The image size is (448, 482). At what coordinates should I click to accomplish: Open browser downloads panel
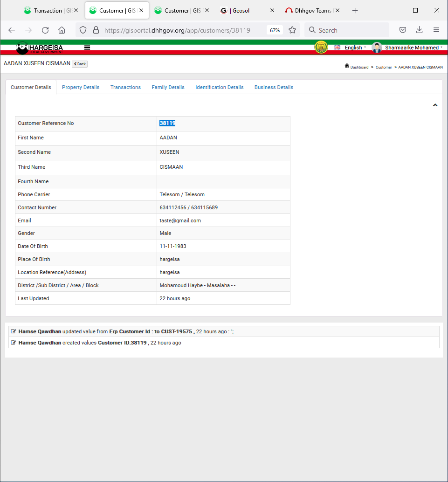pyautogui.click(x=420, y=30)
